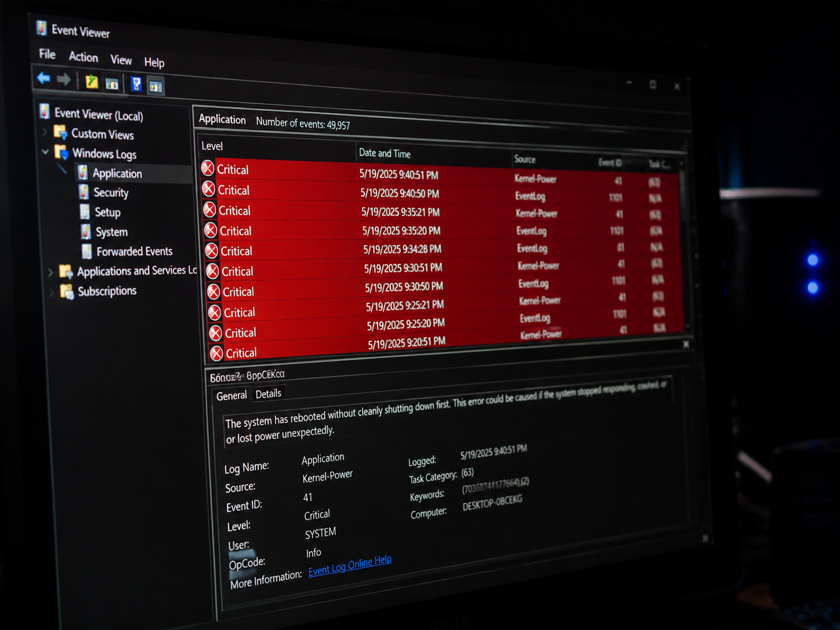Click the Security log icon in the tree
The width and height of the screenshot is (840, 630).
(84, 191)
